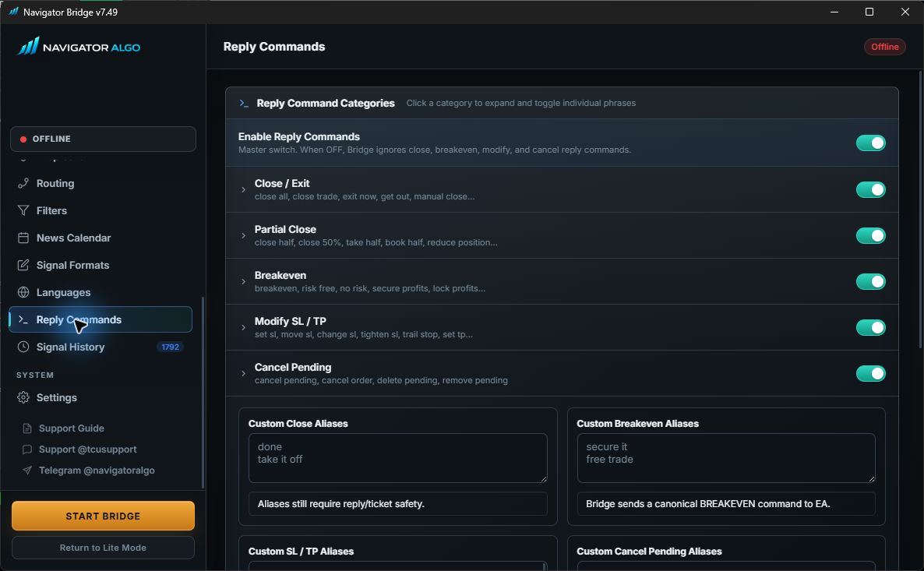Screen dimensions: 924x571
Task: Click Return to Lite Mode button
Action: (x=103, y=548)
